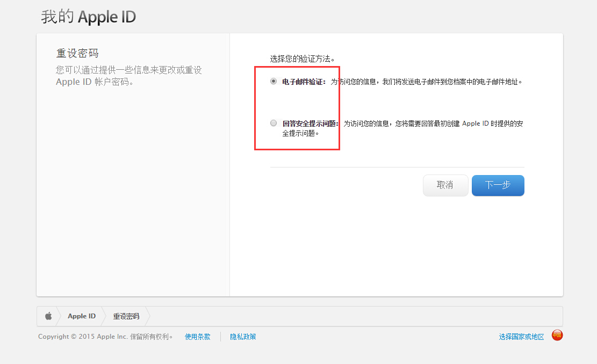Click the China flag icon
Image resolution: width=597 pixels, height=364 pixels.
557,335
